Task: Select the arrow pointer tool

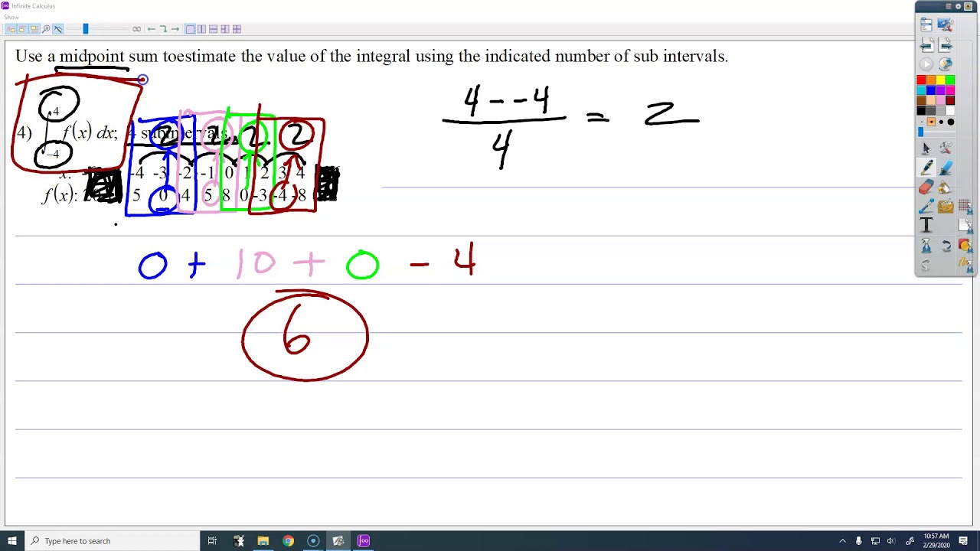Action: pos(926,148)
